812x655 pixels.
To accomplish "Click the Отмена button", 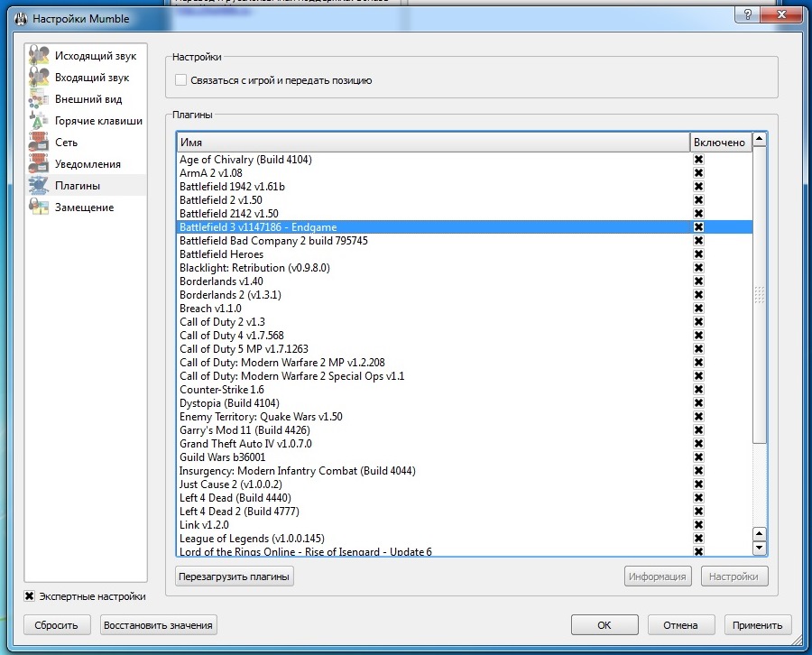I will coord(681,625).
